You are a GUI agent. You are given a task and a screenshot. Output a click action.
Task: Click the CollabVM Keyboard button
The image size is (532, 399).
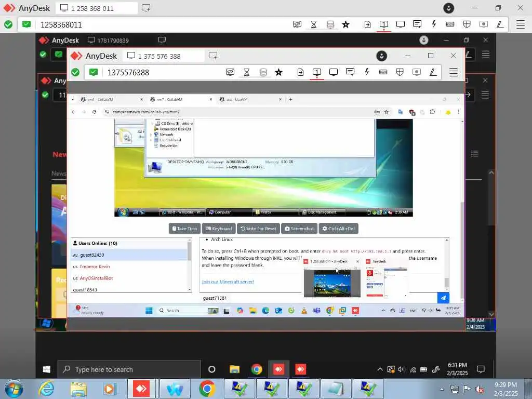(x=219, y=229)
